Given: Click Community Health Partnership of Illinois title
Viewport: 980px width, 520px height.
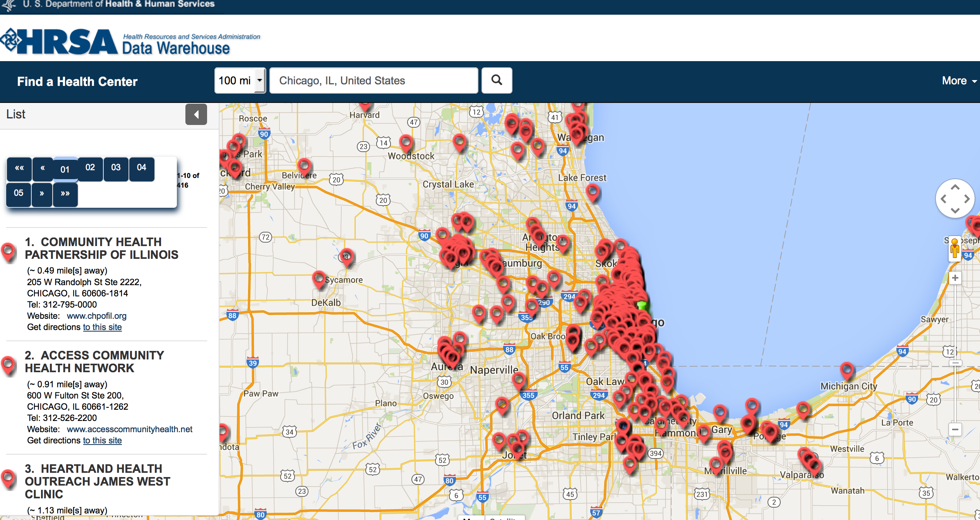Looking at the screenshot, I should (101, 248).
